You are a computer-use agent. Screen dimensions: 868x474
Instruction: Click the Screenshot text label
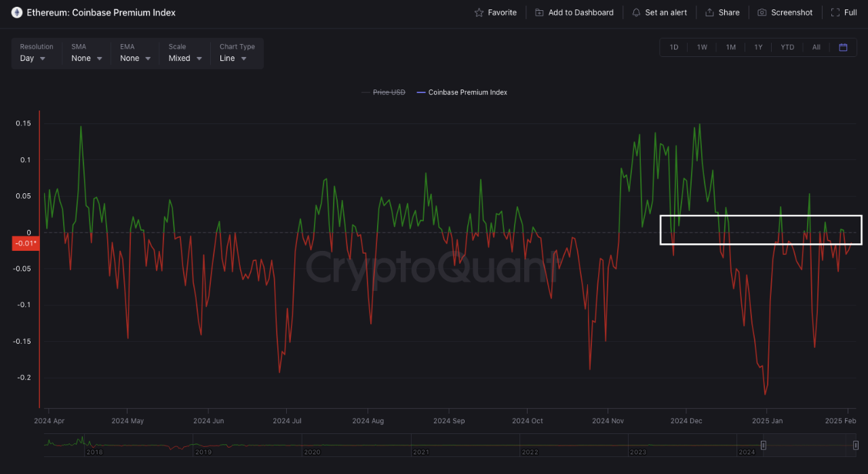pos(791,13)
